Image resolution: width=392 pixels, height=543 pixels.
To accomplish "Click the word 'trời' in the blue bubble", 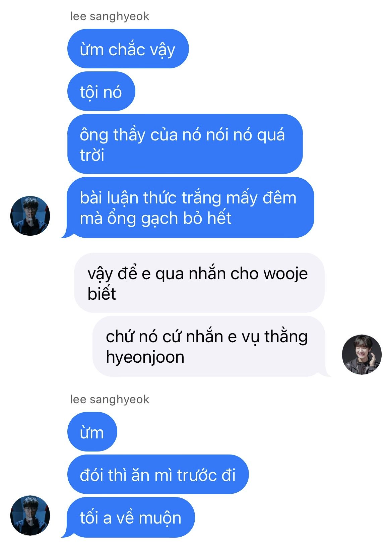I will click(92, 155).
